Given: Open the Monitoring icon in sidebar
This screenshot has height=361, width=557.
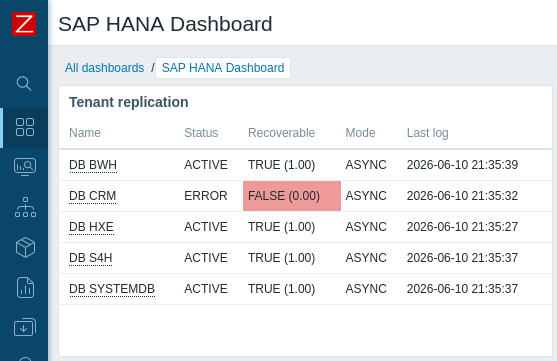Looking at the screenshot, I should (x=25, y=167).
